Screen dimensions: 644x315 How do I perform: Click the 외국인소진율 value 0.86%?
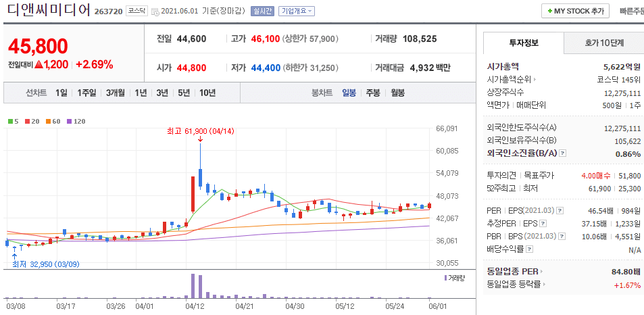[x=626, y=153]
